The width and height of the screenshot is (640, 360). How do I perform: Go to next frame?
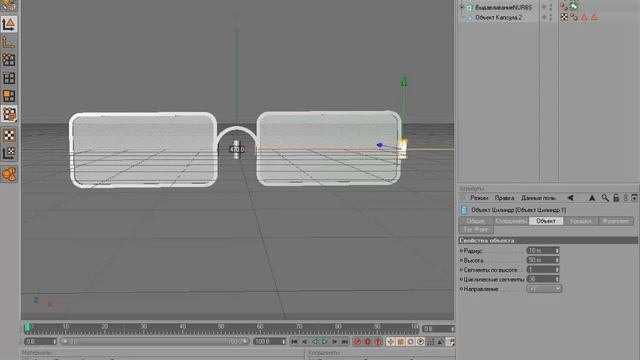click(x=335, y=342)
